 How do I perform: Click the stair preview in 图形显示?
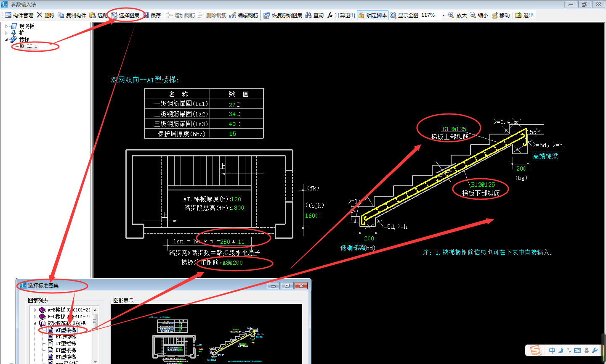[207, 334]
